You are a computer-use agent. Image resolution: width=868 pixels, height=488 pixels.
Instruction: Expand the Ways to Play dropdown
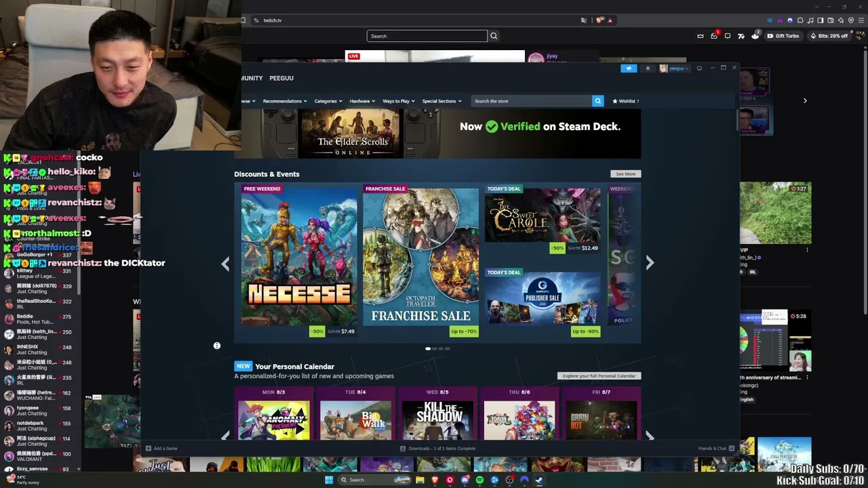pos(399,101)
